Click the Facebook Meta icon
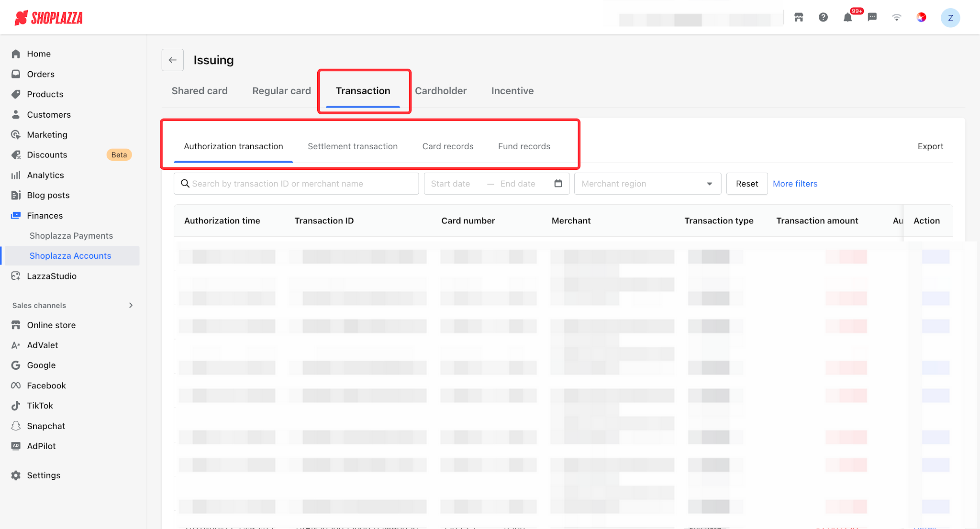 [x=16, y=386]
